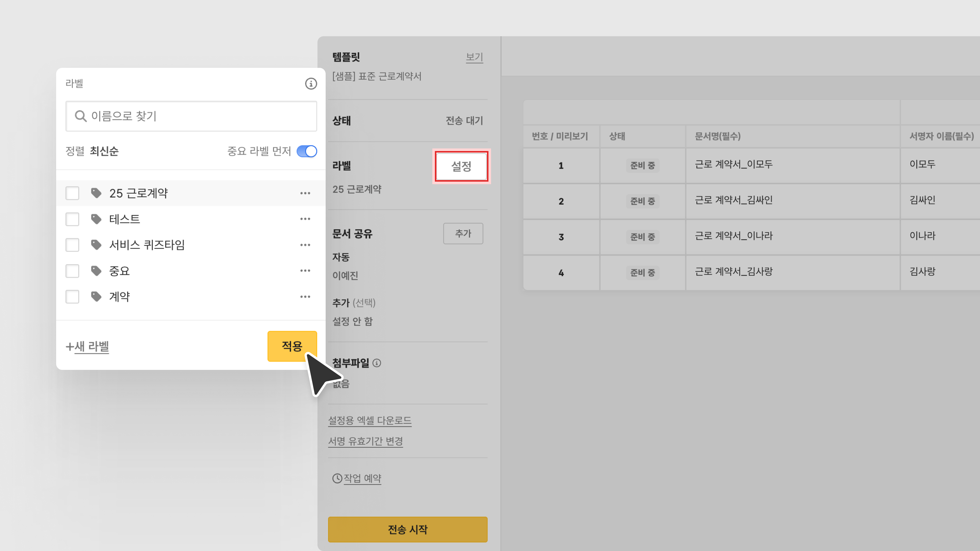Check the 서비스 퀴즈타임 label checkbox
Image resolution: width=980 pixels, height=551 pixels.
(72, 245)
